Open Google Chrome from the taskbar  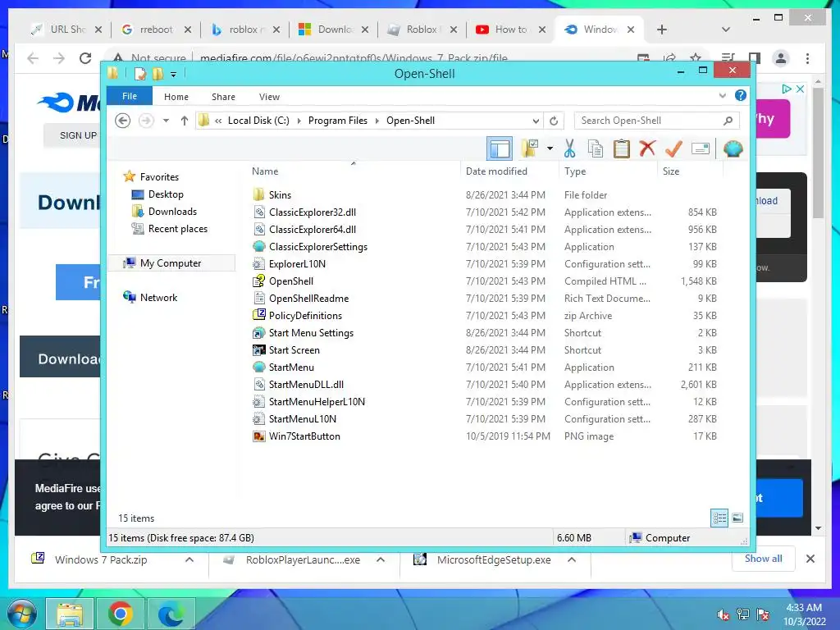[x=121, y=614]
